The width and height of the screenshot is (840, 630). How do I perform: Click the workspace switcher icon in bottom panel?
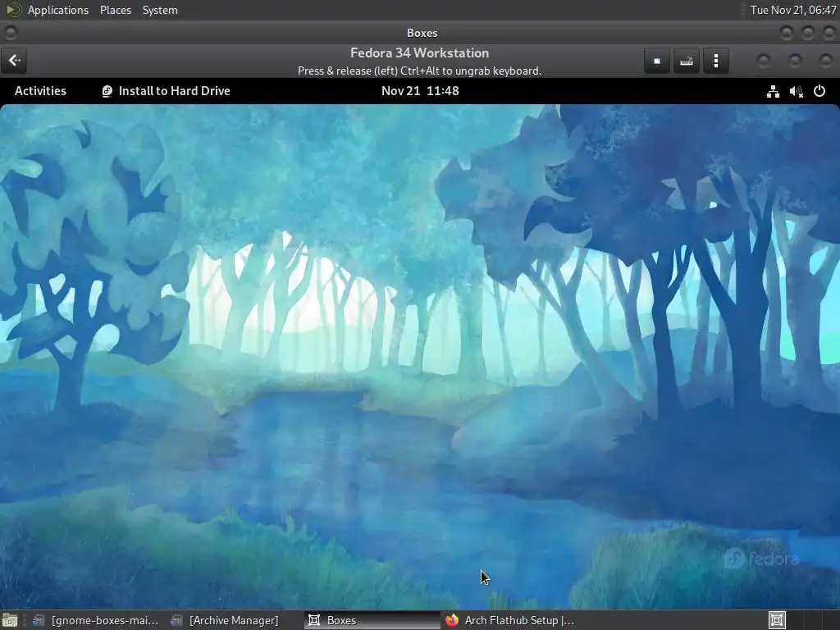[x=777, y=620]
